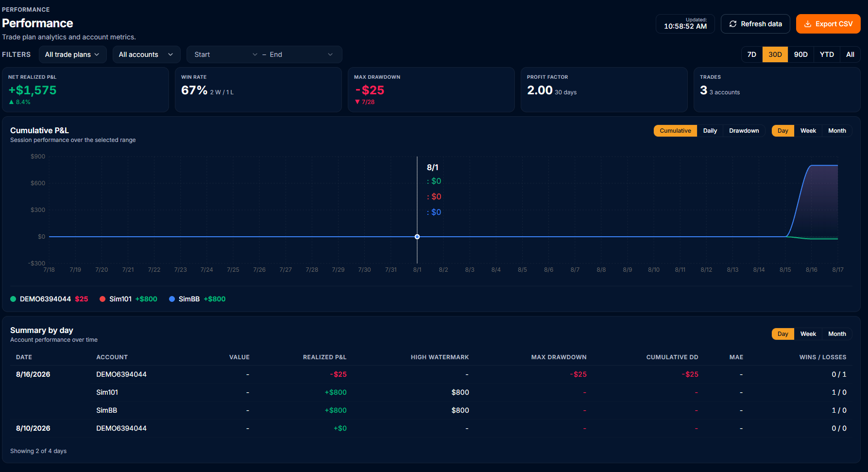Click the 8/1 data point on chart
868x472 pixels.
click(417, 237)
